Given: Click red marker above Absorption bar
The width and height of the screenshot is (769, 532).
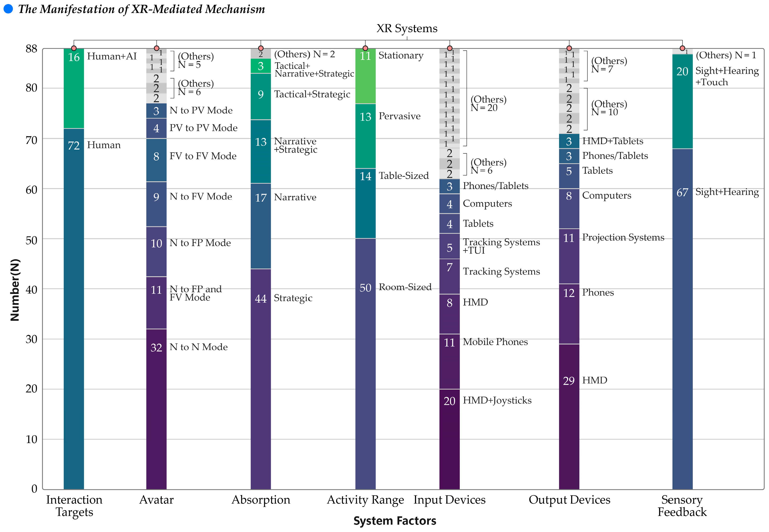Looking at the screenshot, I should pos(261,48).
